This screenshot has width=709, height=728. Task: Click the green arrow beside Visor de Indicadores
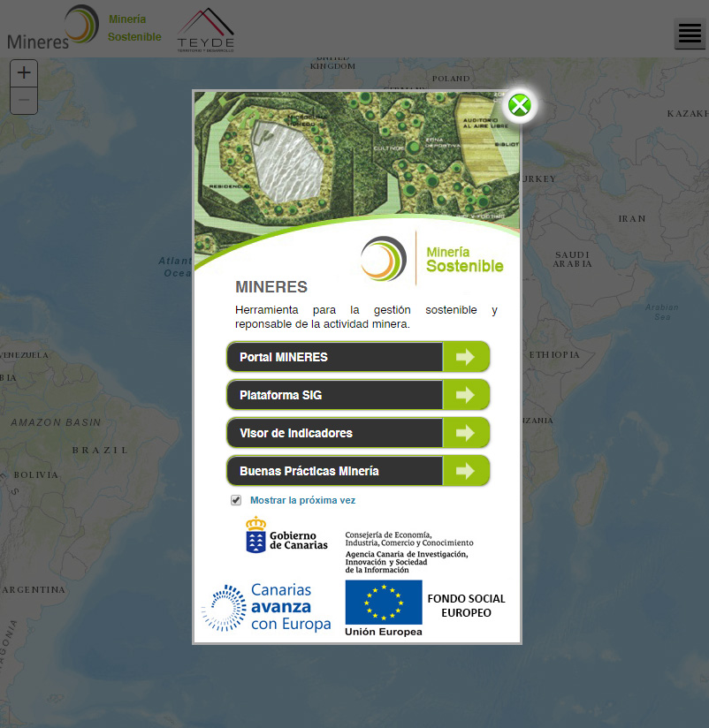[465, 433]
